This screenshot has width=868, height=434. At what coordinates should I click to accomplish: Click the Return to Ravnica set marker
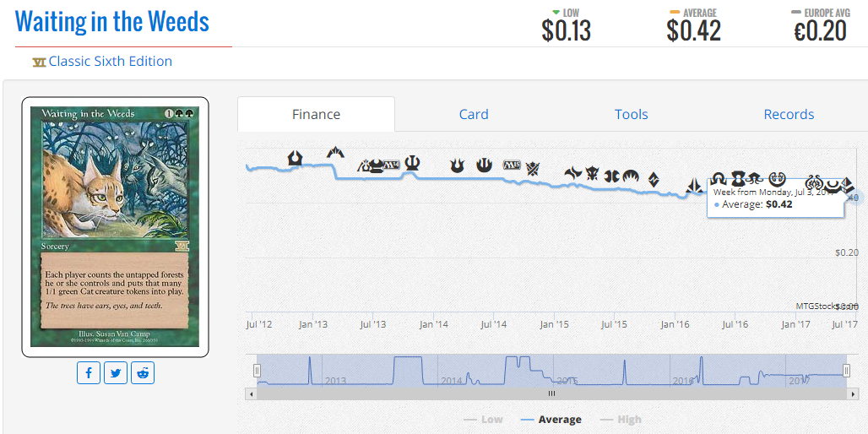[296, 159]
